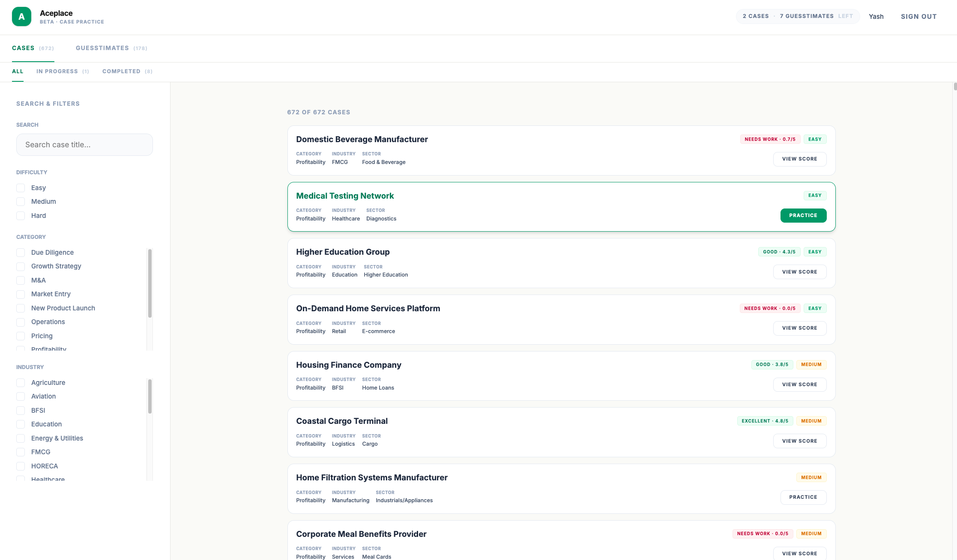Click the Easy tag on Medical Testing Network
This screenshot has height=560, width=957.
tap(815, 195)
